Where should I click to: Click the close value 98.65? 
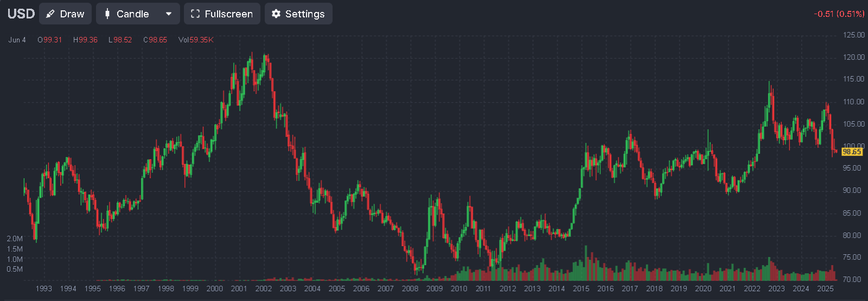[157, 40]
